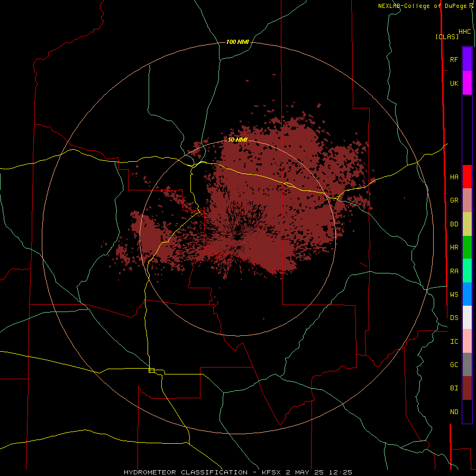
Task: Click the UK legend label
Action: coord(454,83)
